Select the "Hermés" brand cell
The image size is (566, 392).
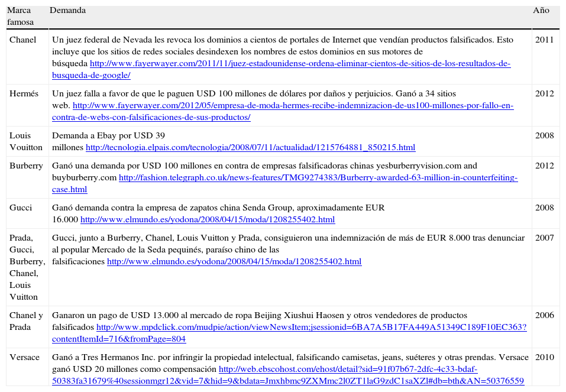[24, 93]
